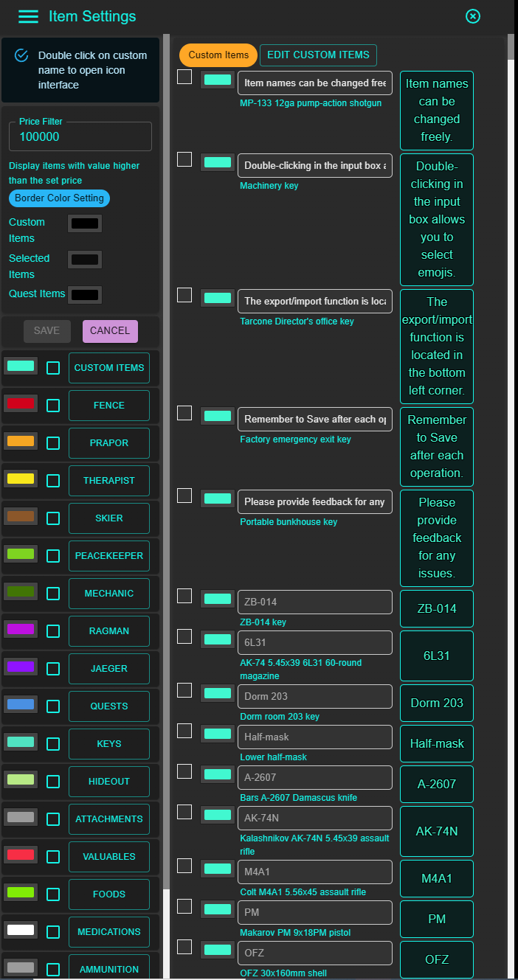This screenshot has height=980, width=518.
Task: Edit the AK-74N custom name field
Action: pyautogui.click(x=314, y=818)
